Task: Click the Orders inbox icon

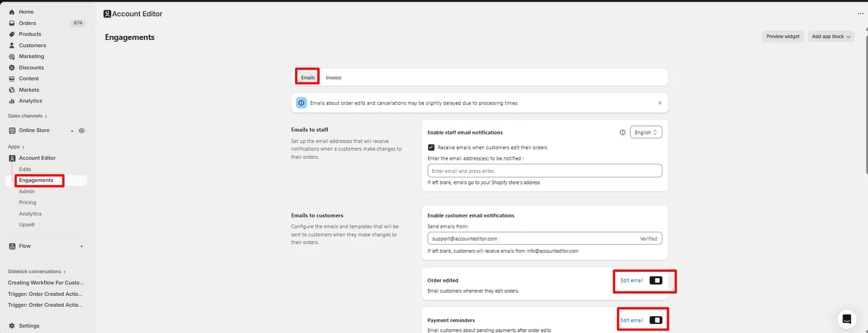Action: coord(12,23)
